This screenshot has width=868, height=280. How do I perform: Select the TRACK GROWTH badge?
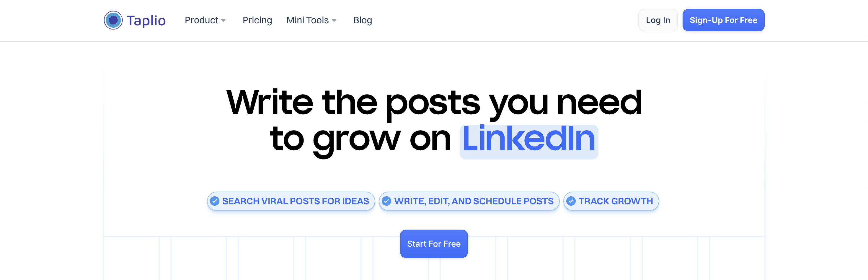pyautogui.click(x=611, y=201)
